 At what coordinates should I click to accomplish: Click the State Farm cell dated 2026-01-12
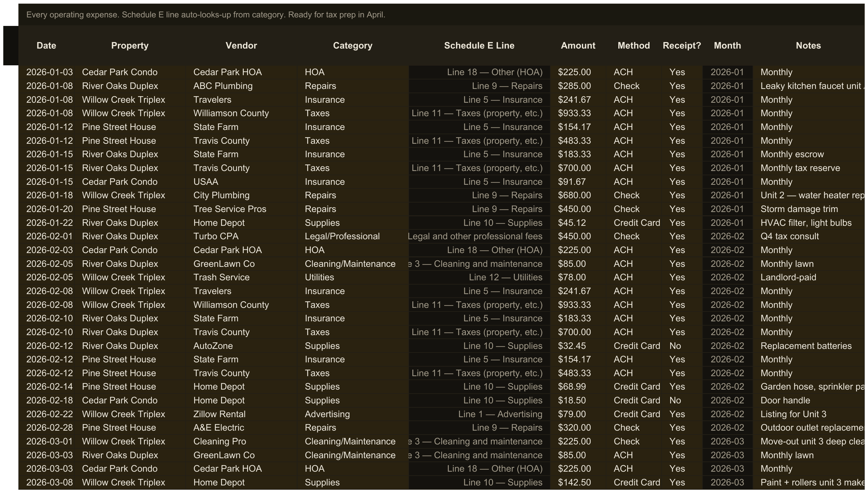pos(241,127)
